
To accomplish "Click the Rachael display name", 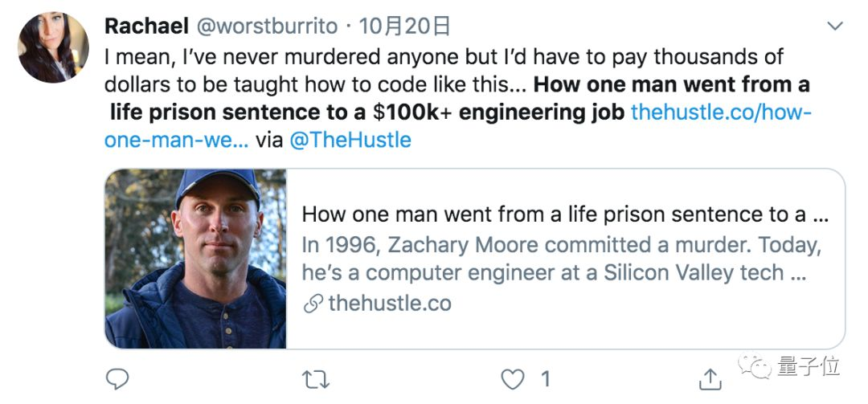I will (x=147, y=26).
